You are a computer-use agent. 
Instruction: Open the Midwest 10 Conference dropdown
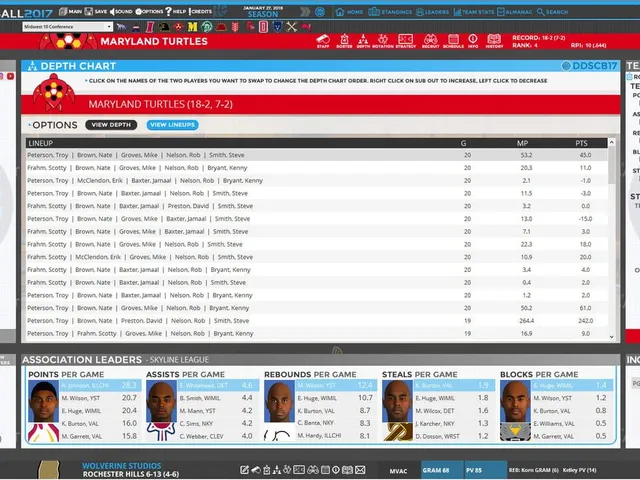click(x=67, y=27)
